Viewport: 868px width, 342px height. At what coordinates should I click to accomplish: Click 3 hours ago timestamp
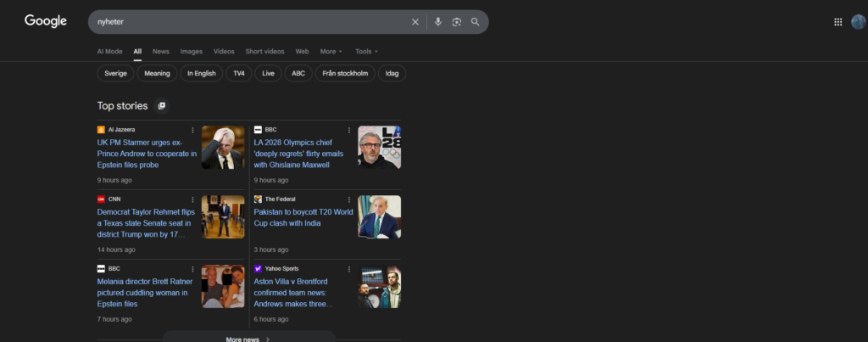click(x=271, y=250)
